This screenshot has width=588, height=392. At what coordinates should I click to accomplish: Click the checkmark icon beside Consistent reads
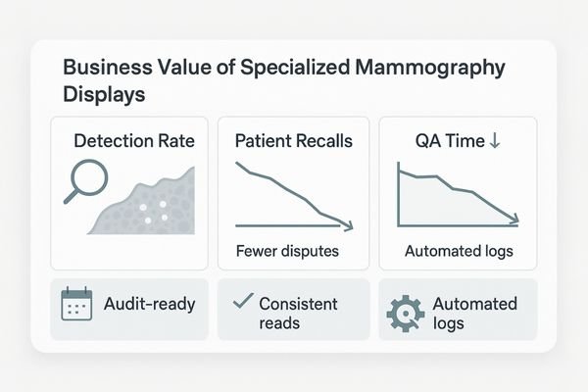click(x=239, y=303)
